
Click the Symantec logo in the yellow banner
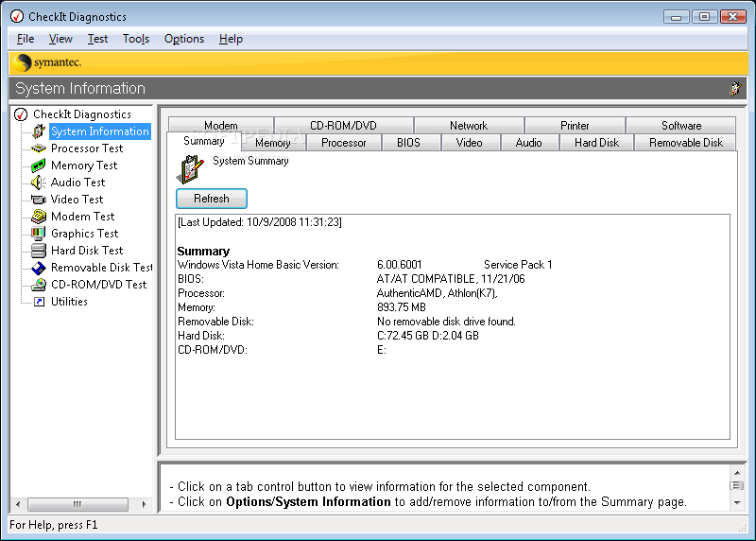[47, 62]
